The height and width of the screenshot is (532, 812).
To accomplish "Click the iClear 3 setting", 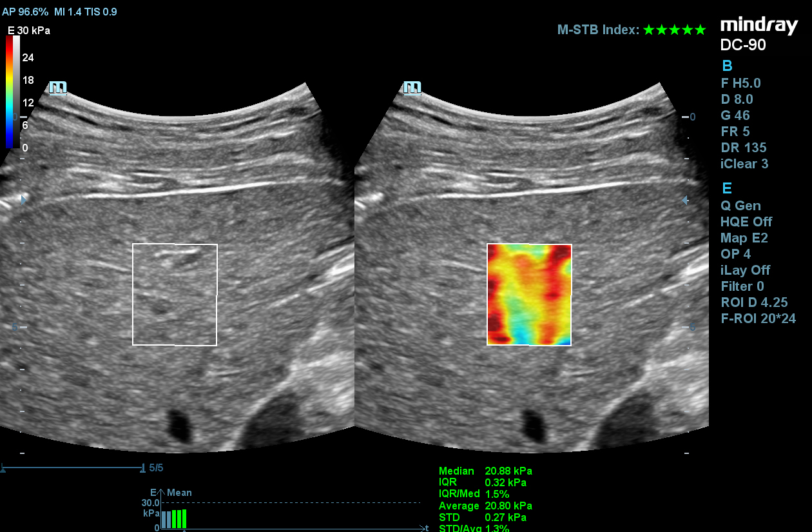I will pyautogui.click(x=744, y=164).
